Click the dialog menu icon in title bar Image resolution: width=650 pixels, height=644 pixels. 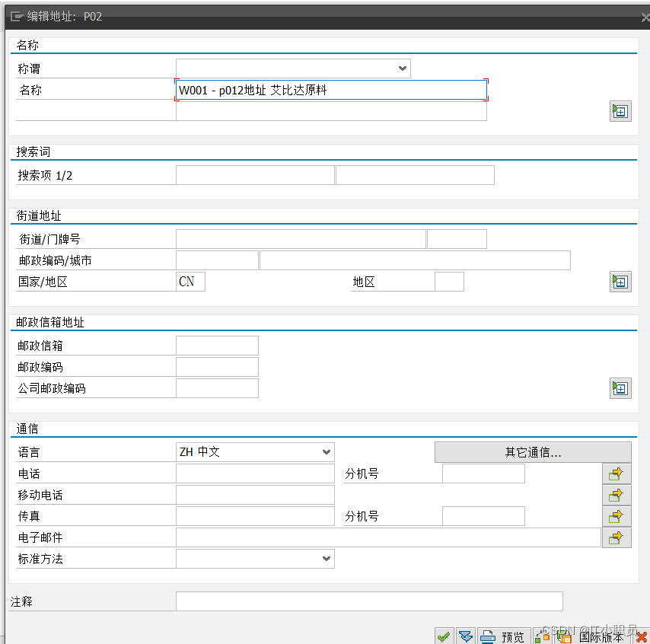click(17, 17)
